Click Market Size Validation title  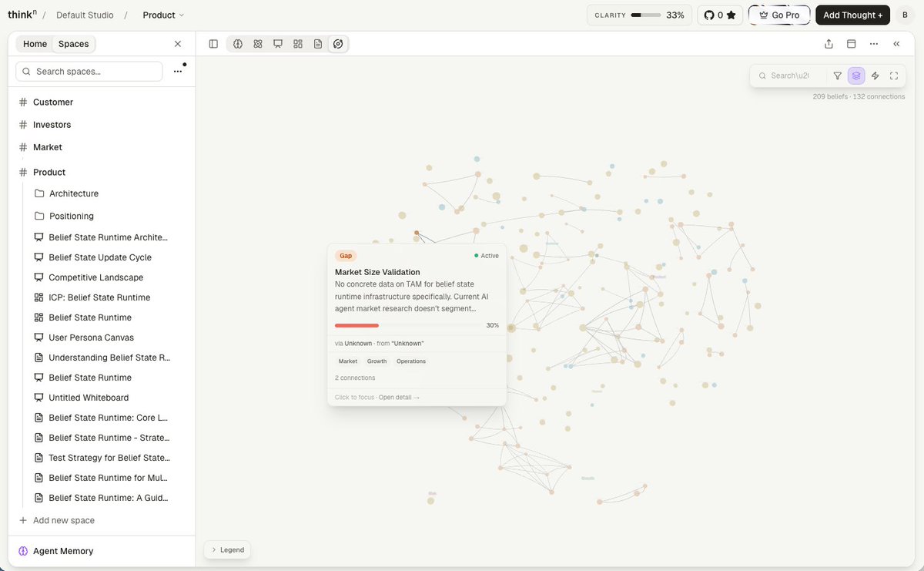coord(377,272)
